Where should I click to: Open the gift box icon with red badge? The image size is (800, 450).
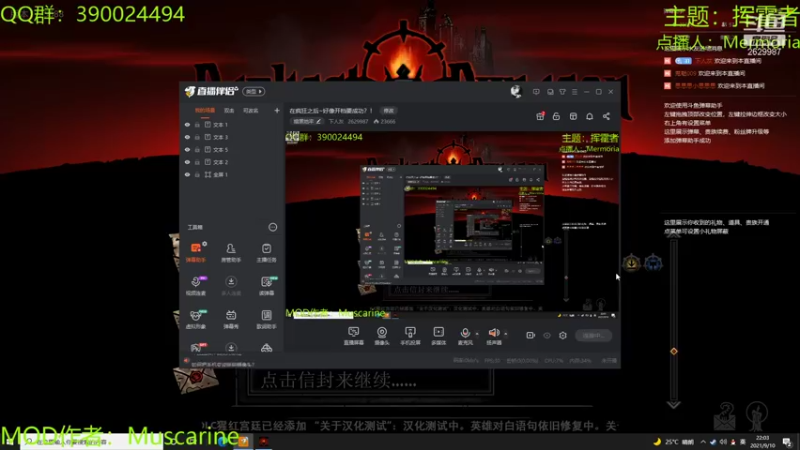[540, 116]
